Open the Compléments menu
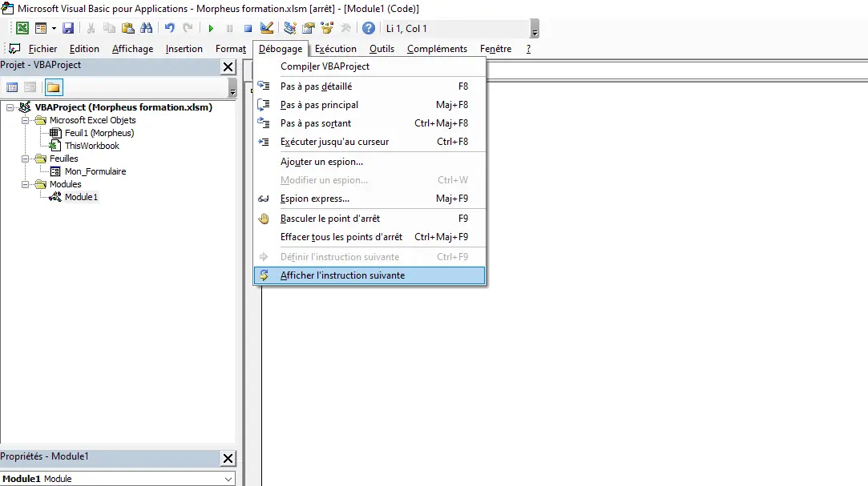Screen dimensions: 868x486 437,49
